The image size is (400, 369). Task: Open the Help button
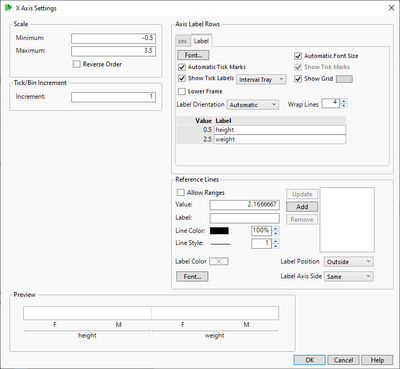point(377,360)
